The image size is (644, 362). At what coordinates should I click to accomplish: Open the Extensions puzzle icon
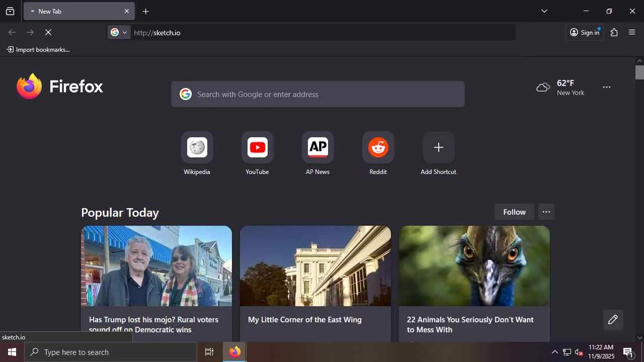614,32
